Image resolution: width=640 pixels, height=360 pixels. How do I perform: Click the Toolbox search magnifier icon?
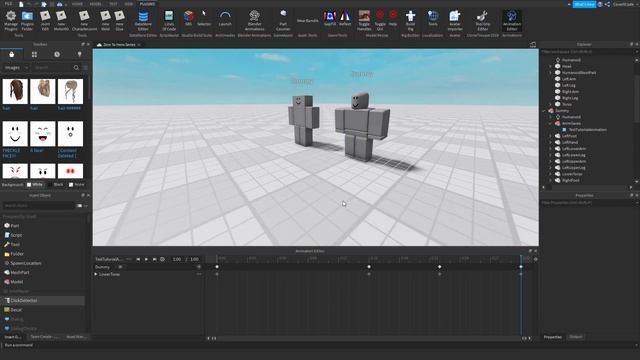point(76,67)
